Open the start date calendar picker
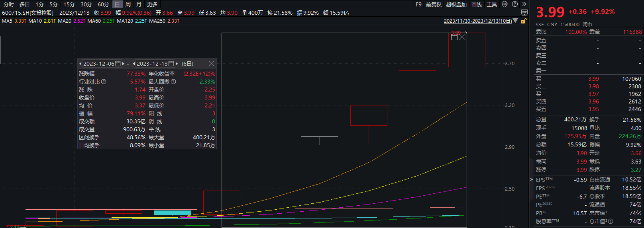The height and width of the screenshot is (228, 644). (x=118, y=64)
